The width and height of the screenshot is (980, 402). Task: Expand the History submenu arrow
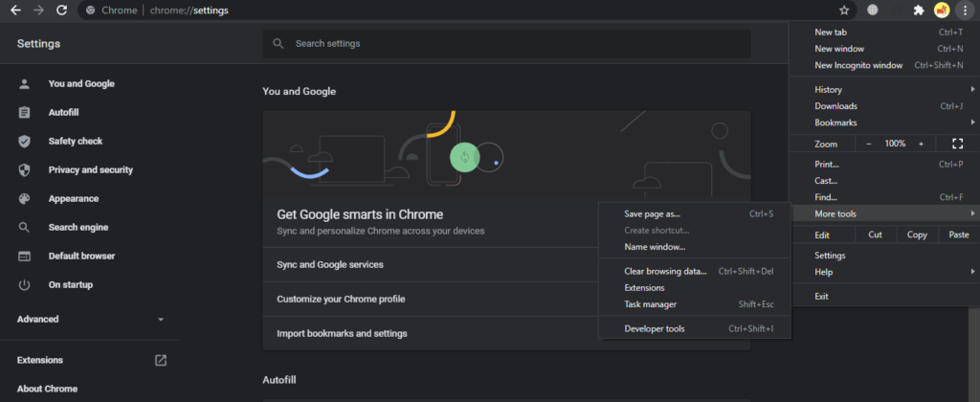[x=972, y=89]
